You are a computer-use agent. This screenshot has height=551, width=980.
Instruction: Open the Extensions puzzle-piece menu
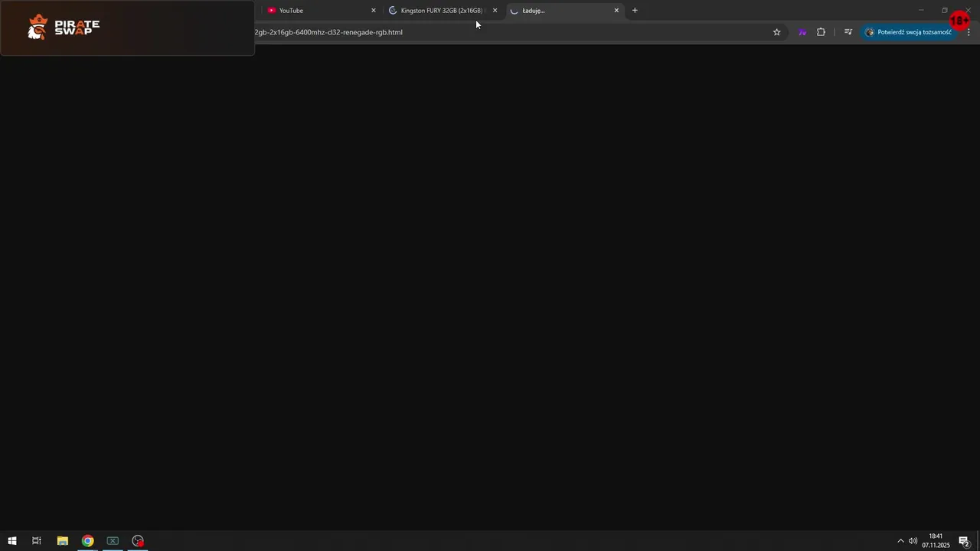(821, 32)
